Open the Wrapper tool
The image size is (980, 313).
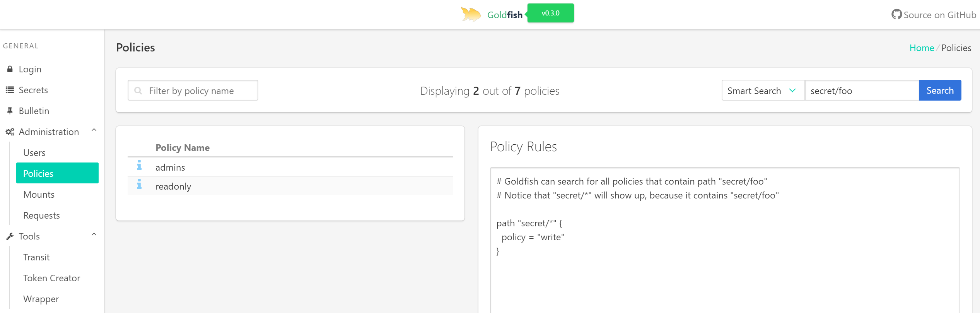pyautogui.click(x=41, y=299)
